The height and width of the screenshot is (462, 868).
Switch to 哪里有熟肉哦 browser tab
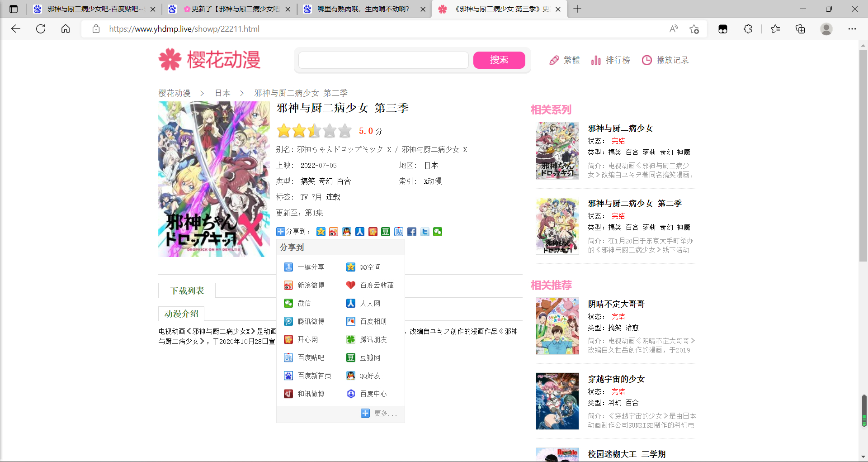(363, 9)
